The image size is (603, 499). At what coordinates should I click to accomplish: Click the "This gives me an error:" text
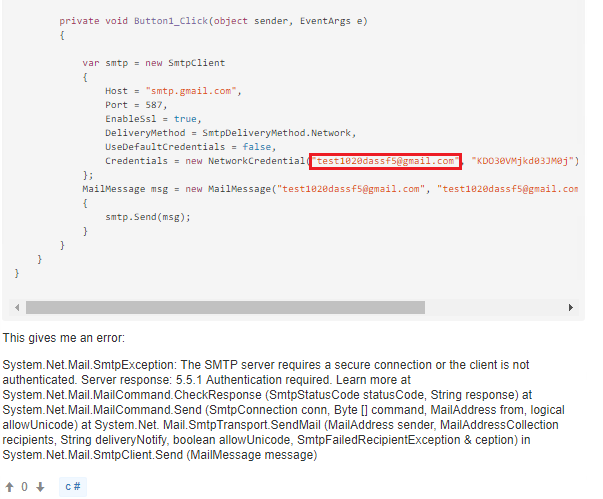[64, 338]
